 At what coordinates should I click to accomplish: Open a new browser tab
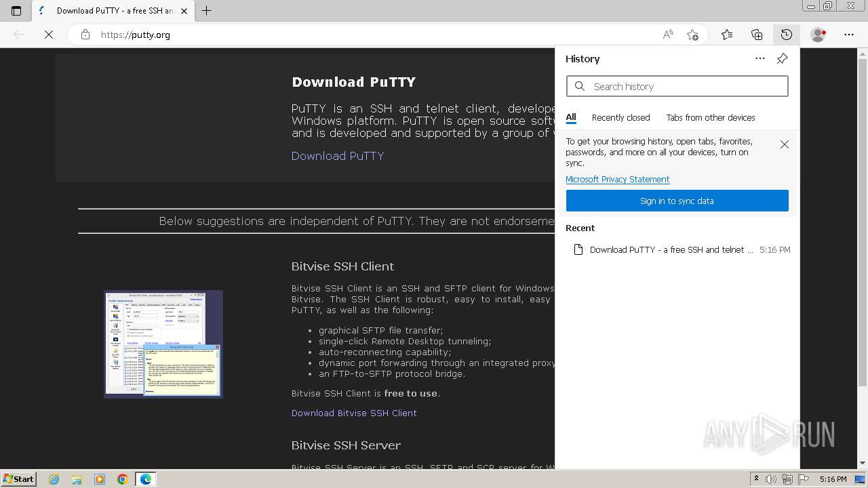pos(207,10)
